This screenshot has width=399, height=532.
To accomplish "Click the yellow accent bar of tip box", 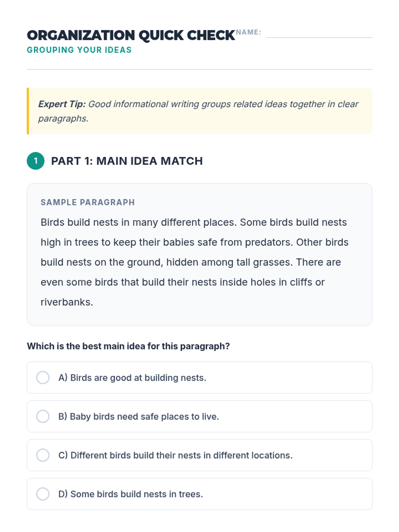I will pyautogui.click(x=28, y=111).
